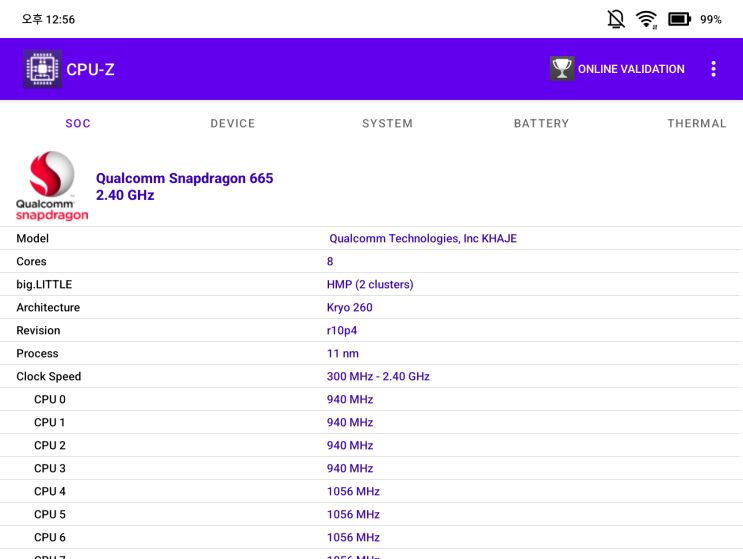Tap the CPU 2 frequency value
The image size is (743, 559).
350,445
